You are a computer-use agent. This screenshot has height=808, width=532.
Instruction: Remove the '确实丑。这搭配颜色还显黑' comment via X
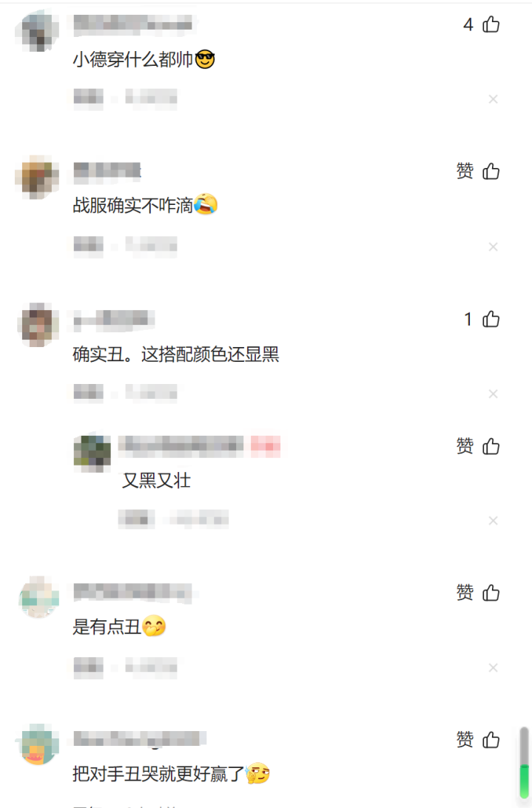pyautogui.click(x=493, y=394)
